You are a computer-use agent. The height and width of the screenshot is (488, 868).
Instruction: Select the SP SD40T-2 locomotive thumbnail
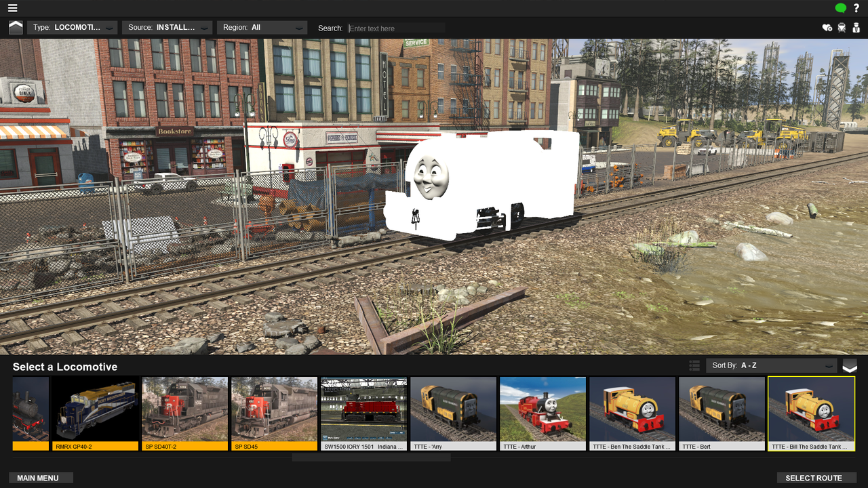[x=184, y=414]
